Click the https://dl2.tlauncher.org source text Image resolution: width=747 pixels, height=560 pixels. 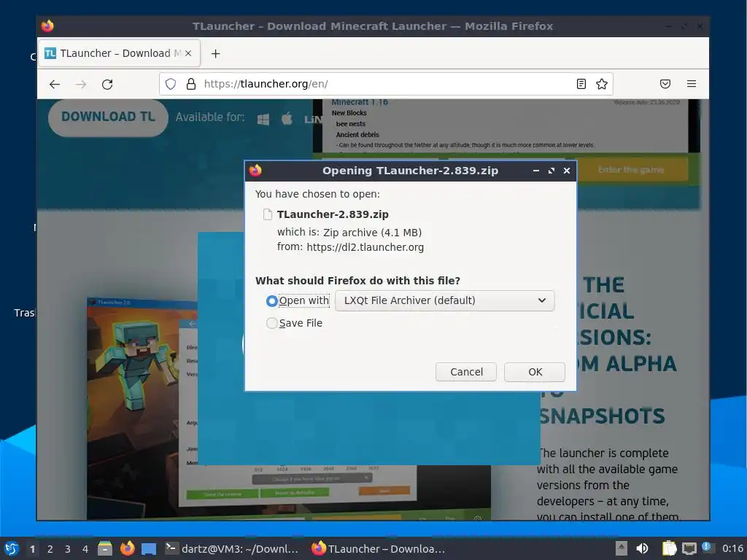point(365,247)
